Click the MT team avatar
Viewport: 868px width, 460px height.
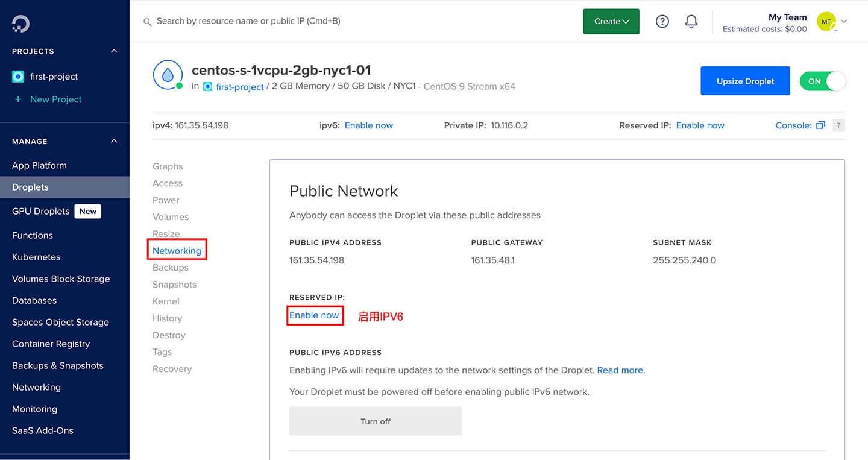826,22
